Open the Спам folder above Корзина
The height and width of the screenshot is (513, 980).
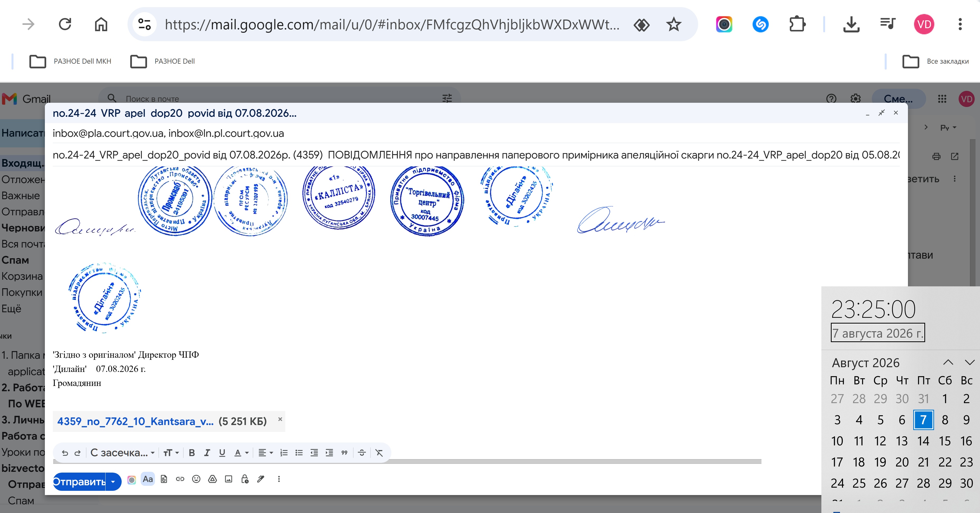click(15, 260)
